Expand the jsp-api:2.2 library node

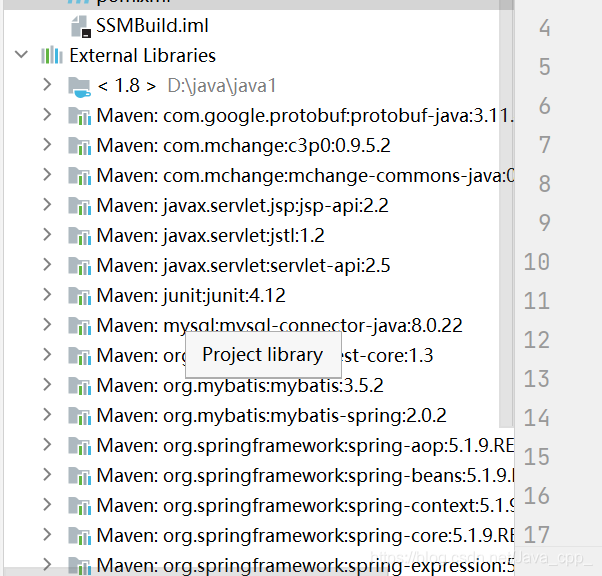tap(47, 204)
